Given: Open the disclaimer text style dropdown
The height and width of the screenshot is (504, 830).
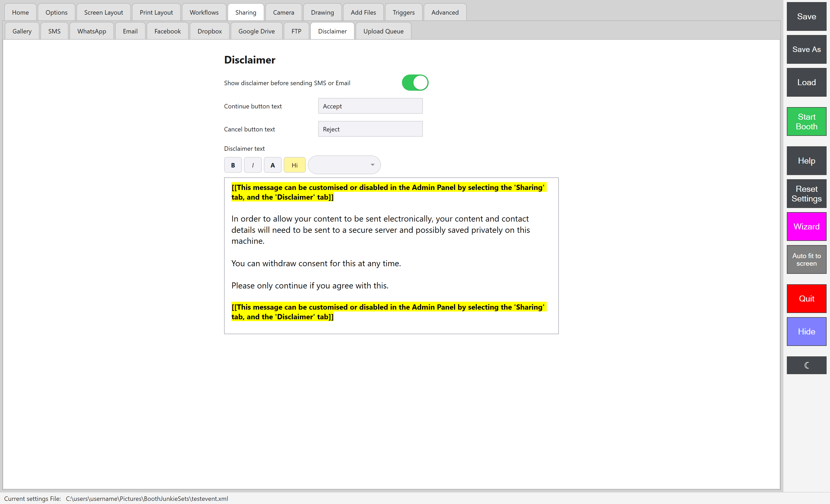Looking at the screenshot, I should pos(344,165).
